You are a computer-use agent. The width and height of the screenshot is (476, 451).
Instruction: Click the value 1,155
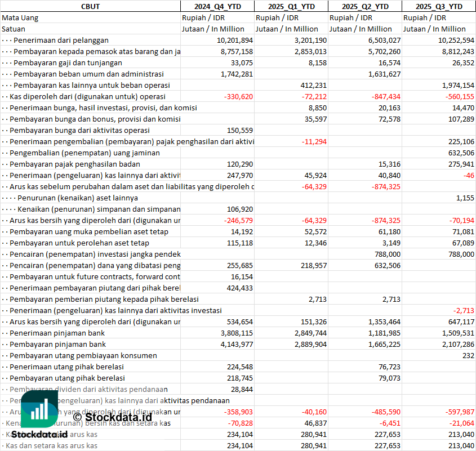465,198
